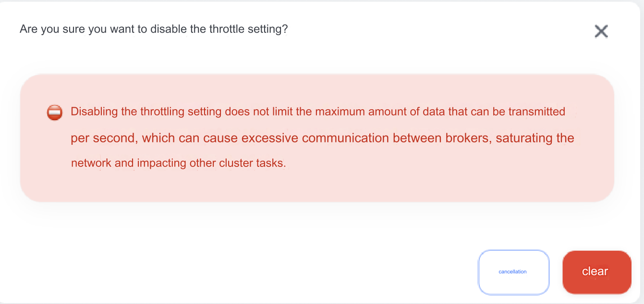644x304 pixels.
Task: Click the rounded warning banner background
Action: (x=317, y=137)
